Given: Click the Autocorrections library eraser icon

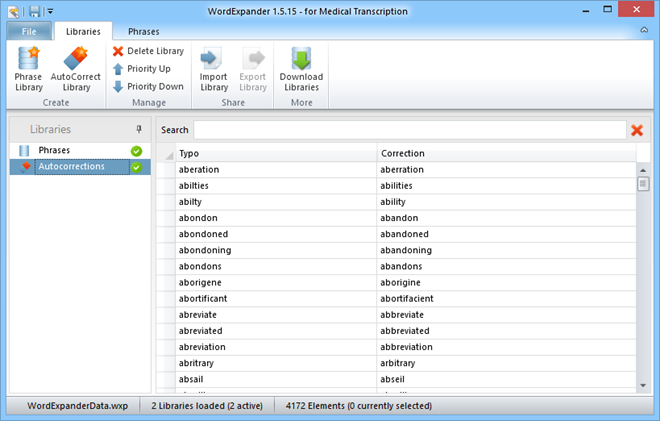Looking at the screenshot, I should [26, 167].
